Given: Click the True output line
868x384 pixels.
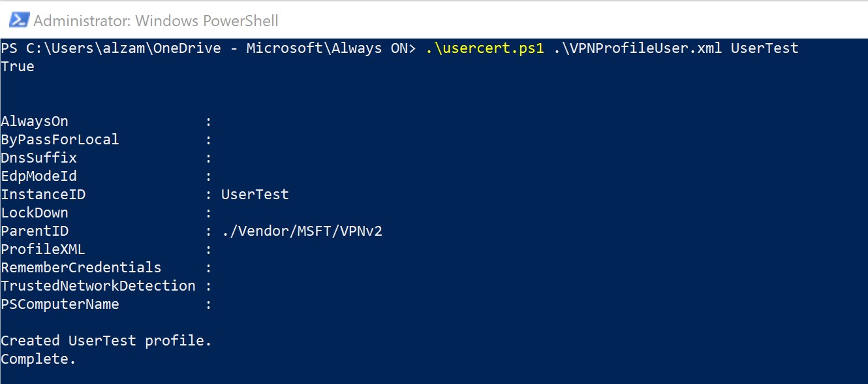Looking at the screenshot, I should 18,67.
